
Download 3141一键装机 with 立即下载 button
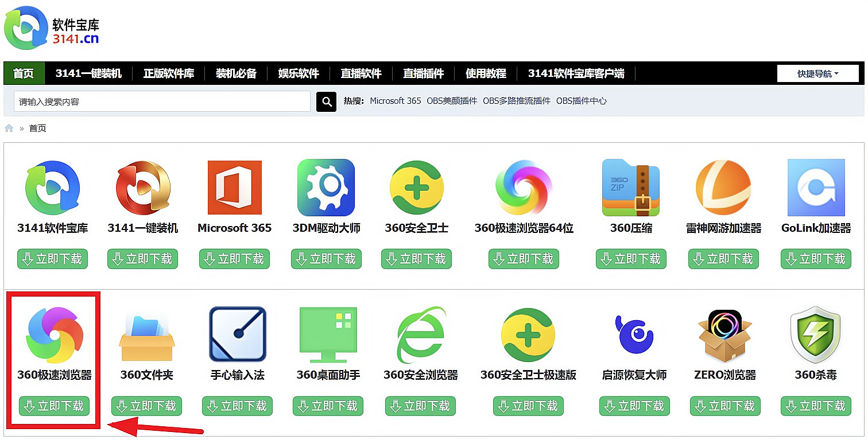coord(143,259)
